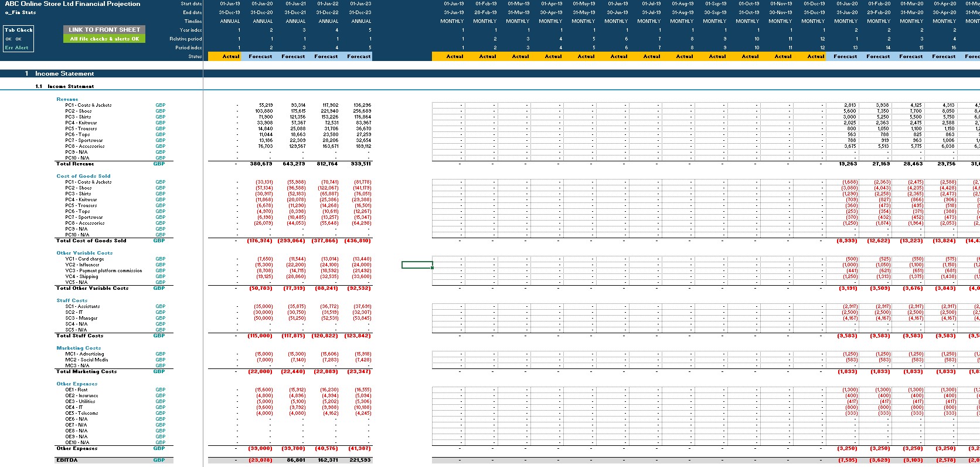Select the EBITDA value 221,593
This screenshot has height=467, width=980.
coord(359,460)
